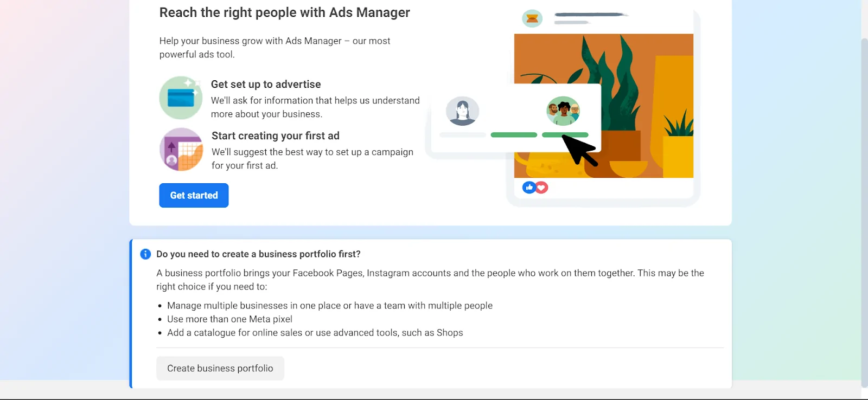The height and width of the screenshot is (400, 868).
Task: Click the black cursor arrow graphic
Action: (x=579, y=150)
